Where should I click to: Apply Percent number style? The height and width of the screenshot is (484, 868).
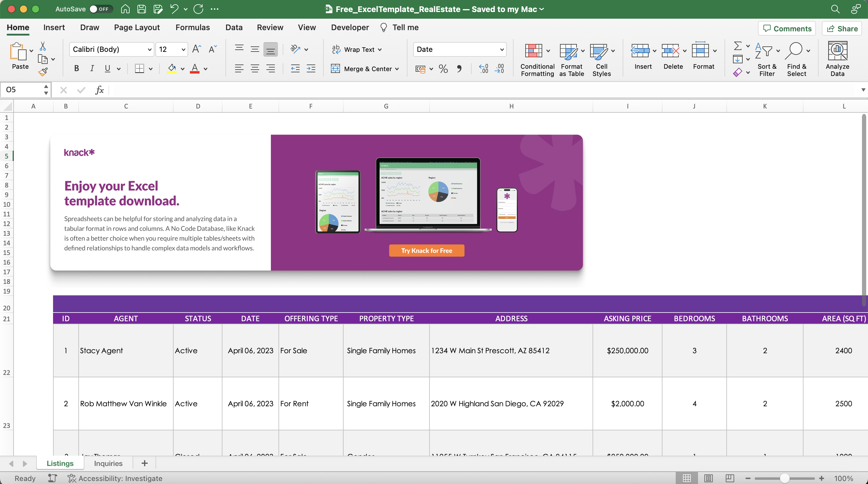[x=443, y=68]
